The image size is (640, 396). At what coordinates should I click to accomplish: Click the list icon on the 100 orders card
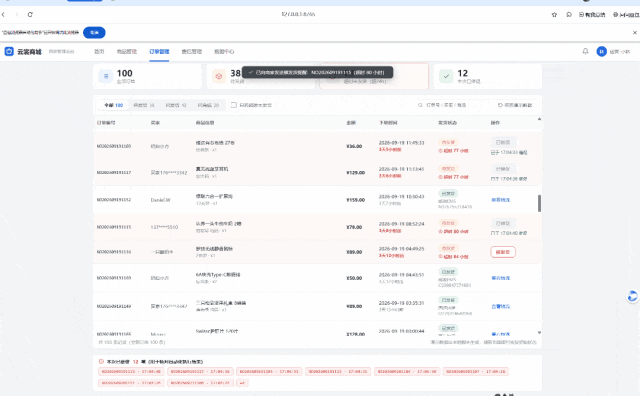click(x=106, y=76)
